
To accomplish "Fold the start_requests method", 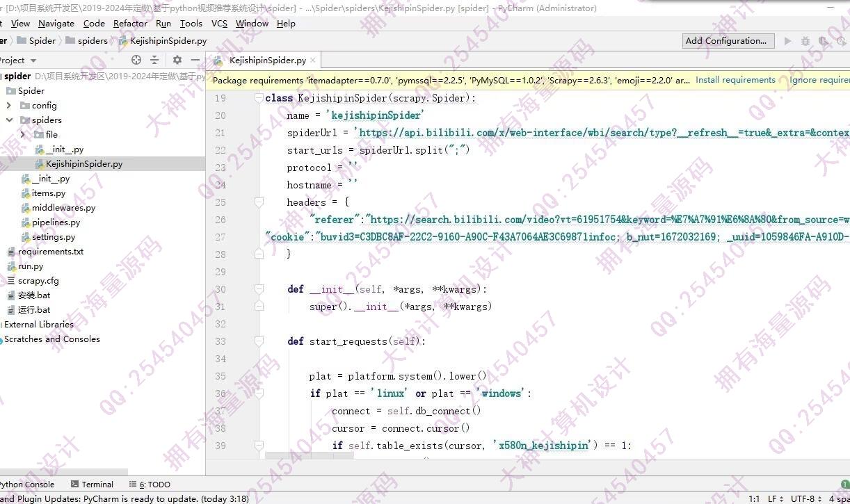I will [x=259, y=341].
